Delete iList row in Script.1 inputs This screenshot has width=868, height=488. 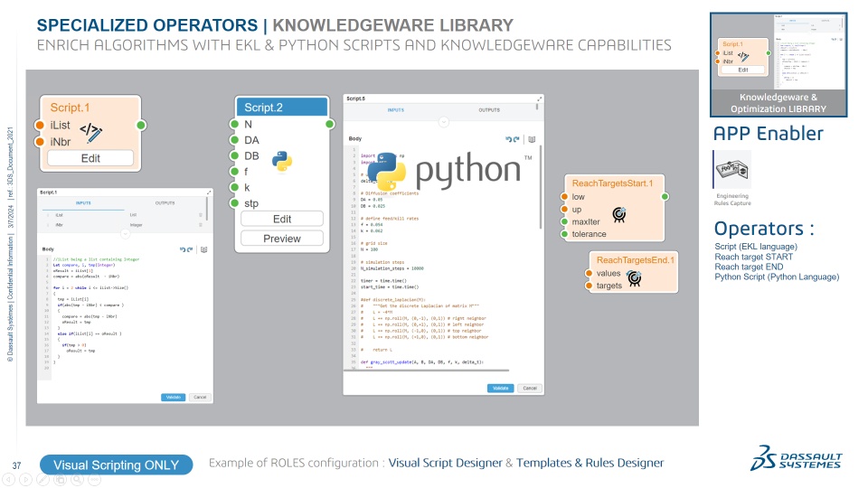pyautogui.click(x=201, y=215)
